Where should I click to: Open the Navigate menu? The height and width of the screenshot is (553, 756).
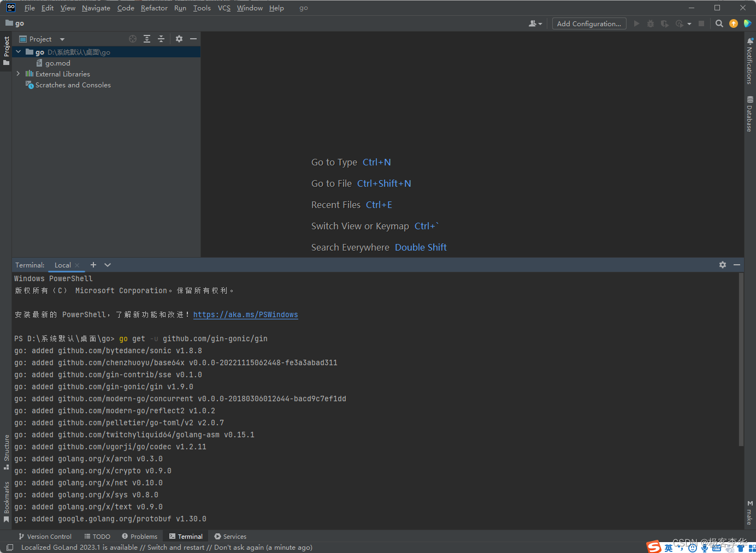pyautogui.click(x=96, y=8)
